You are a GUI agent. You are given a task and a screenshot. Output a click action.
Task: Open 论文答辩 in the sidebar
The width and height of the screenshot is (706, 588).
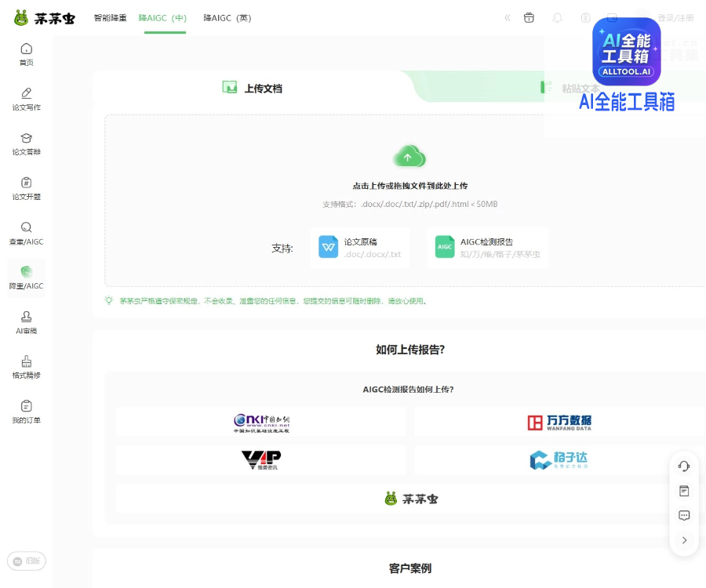pos(27,144)
